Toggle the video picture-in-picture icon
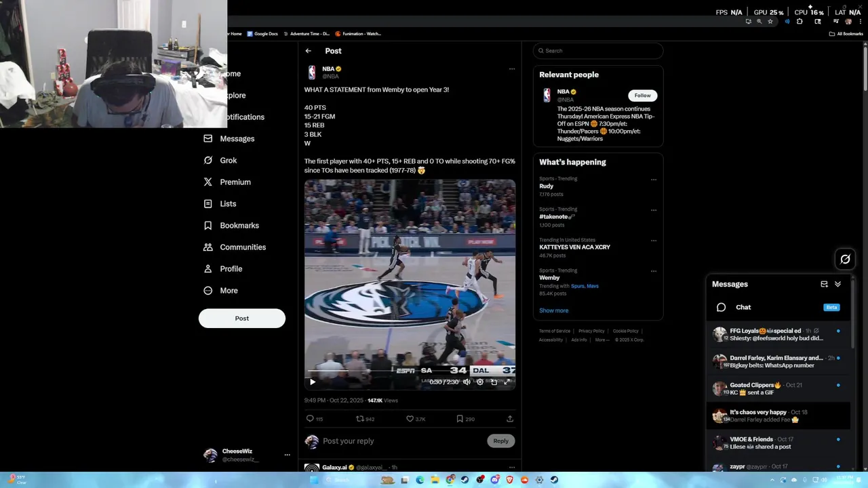868x488 pixels. [494, 382]
